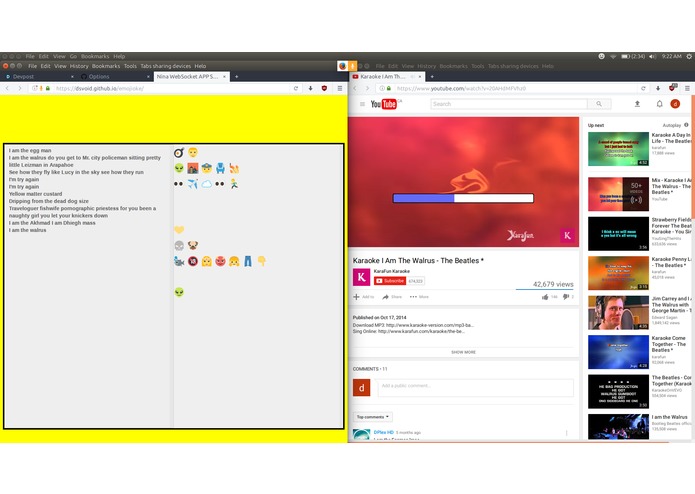Share the karaoke video

392,297
